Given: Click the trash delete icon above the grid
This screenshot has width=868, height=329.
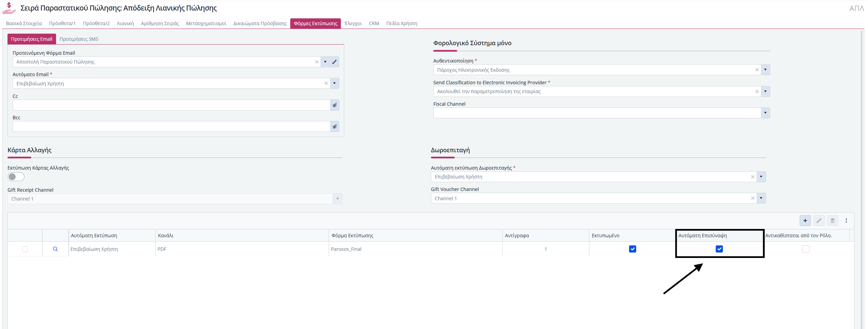Looking at the screenshot, I should click(832, 221).
